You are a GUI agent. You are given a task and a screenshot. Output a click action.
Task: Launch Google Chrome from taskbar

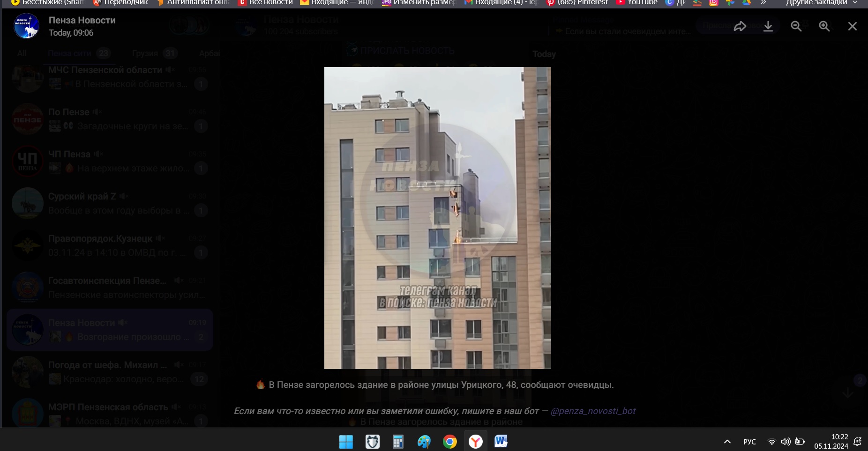pos(449,441)
